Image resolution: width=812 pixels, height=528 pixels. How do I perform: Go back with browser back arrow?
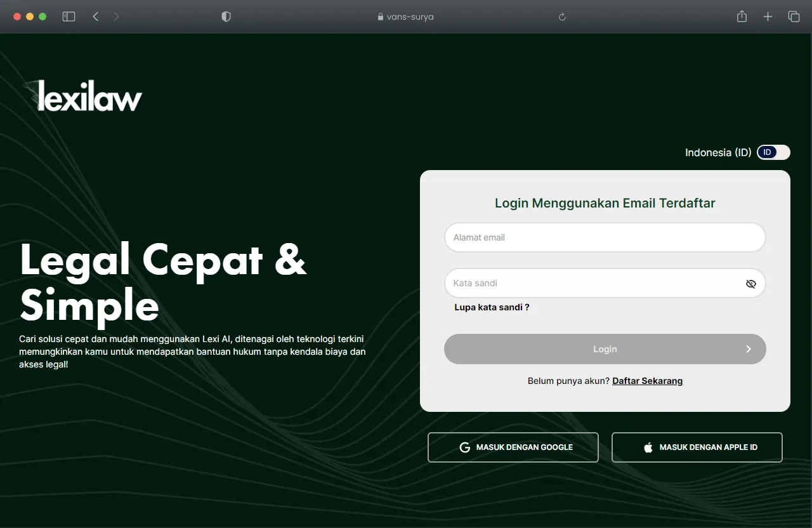coord(96,16)
